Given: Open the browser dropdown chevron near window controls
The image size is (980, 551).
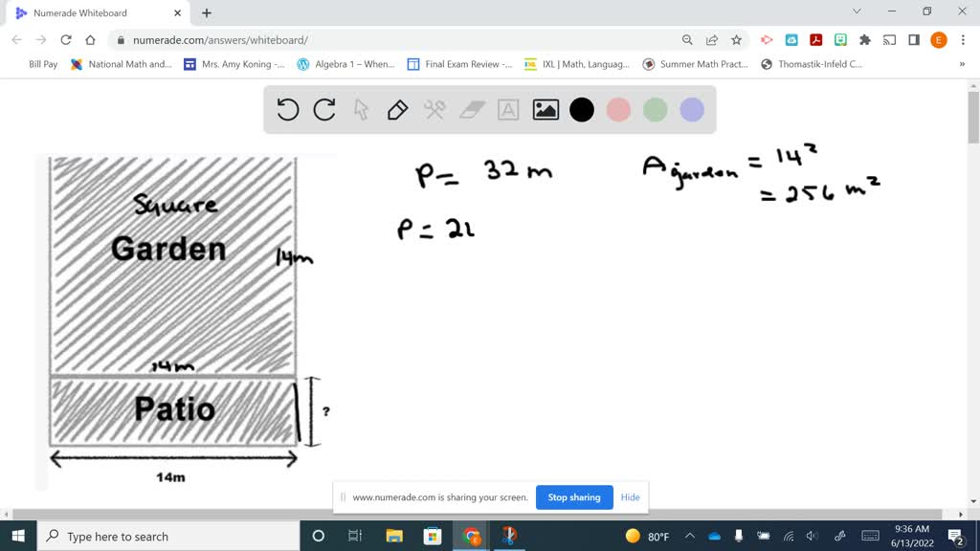Looking at the screenshot, I should [857, 11].
